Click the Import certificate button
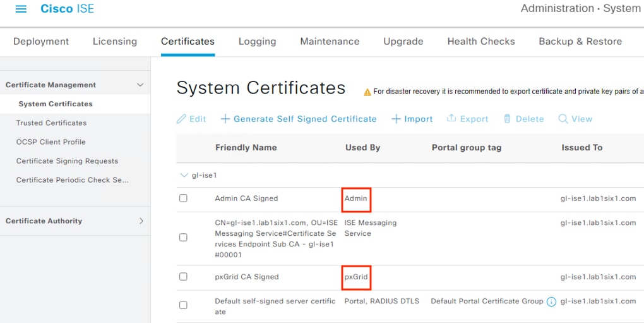This screenshot has width=644, height=323. pyautogui.click(x=412, y=119)
